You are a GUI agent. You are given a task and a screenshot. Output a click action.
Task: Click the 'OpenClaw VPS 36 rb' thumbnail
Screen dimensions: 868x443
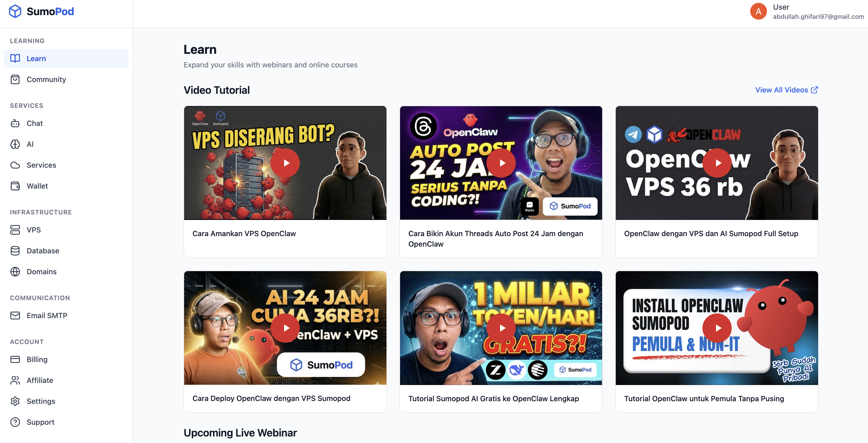tap(717, 163)
